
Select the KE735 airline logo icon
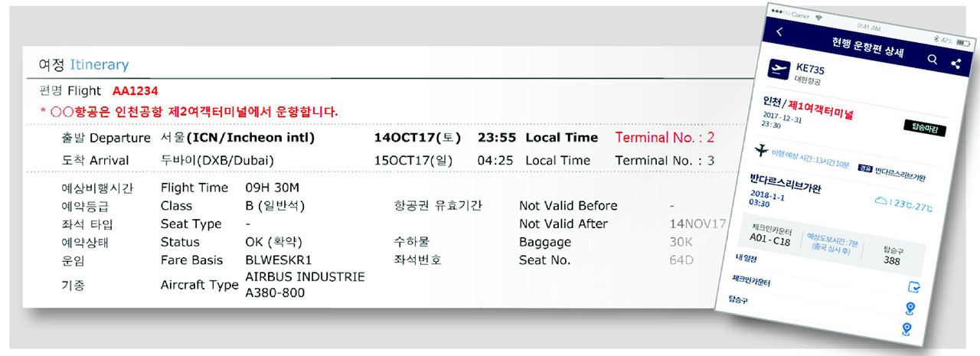[x=779, y=70]
